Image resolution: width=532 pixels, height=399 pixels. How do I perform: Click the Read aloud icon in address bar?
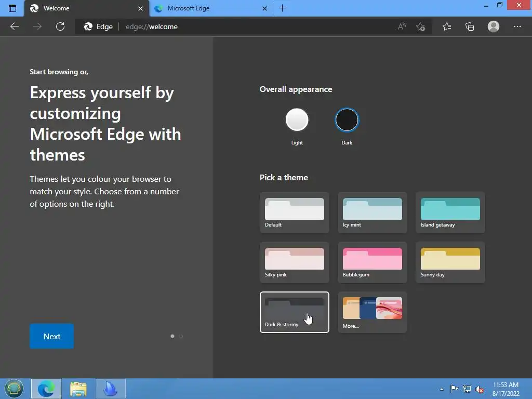402,26
